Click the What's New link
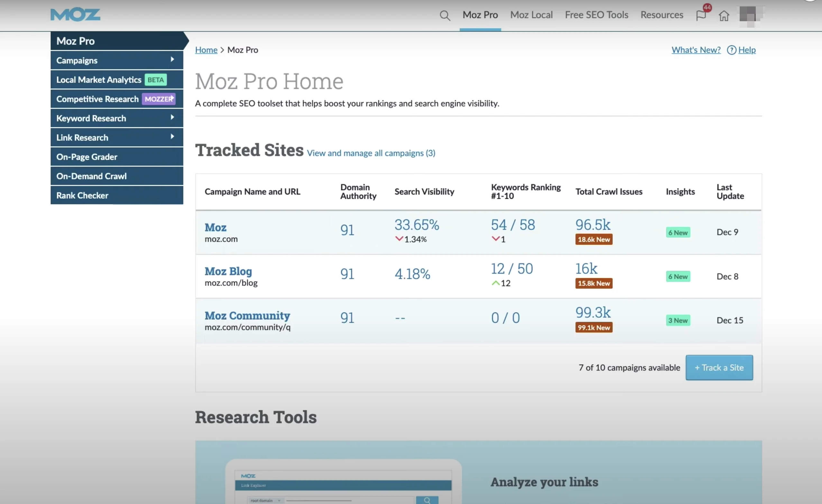The height and width of the screenshot is (504, 822). [x=696, y=49]
